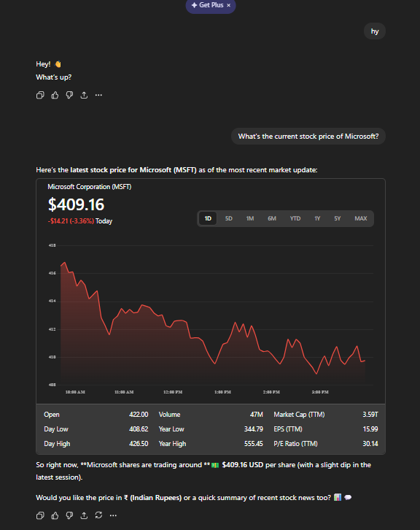Select the MAX chart range
Viewport: 420px width, 530px height.
[361, 219]
